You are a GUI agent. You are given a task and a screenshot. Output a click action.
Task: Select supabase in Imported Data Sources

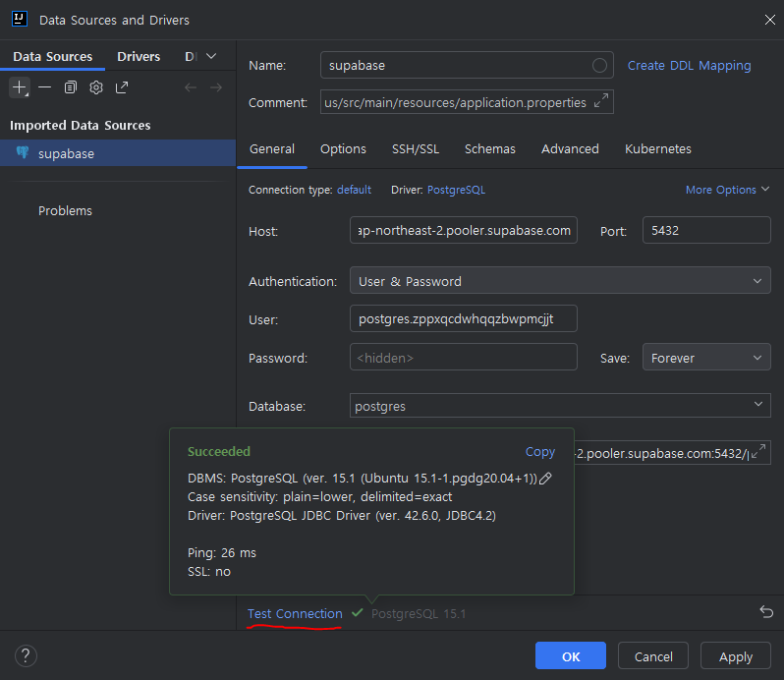pyautogui.click(x=118, y=153)
